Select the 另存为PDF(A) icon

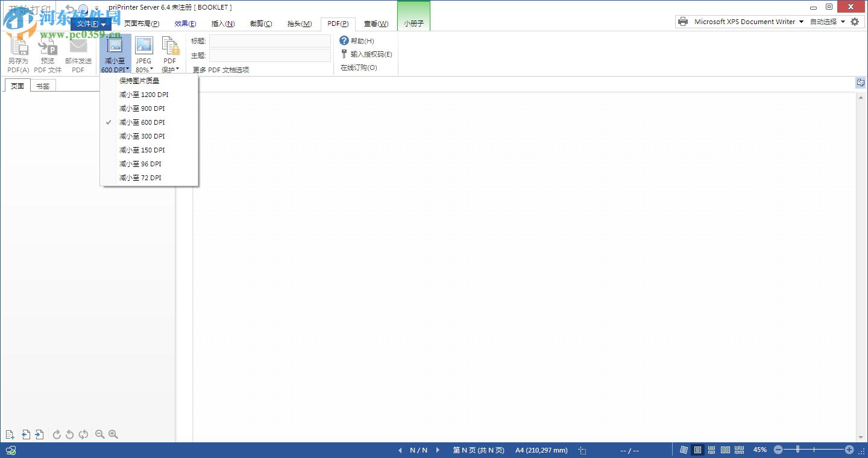pyautogui.click(x=18, y=53)
